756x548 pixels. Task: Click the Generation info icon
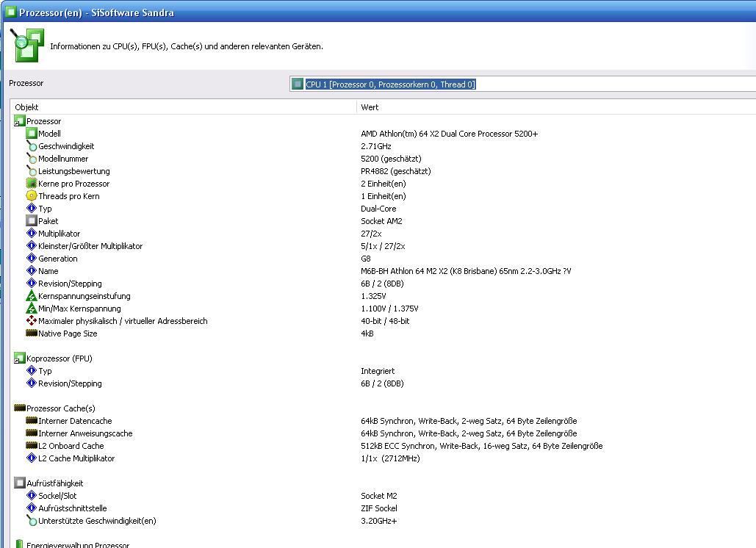click(x=32, y=259)
